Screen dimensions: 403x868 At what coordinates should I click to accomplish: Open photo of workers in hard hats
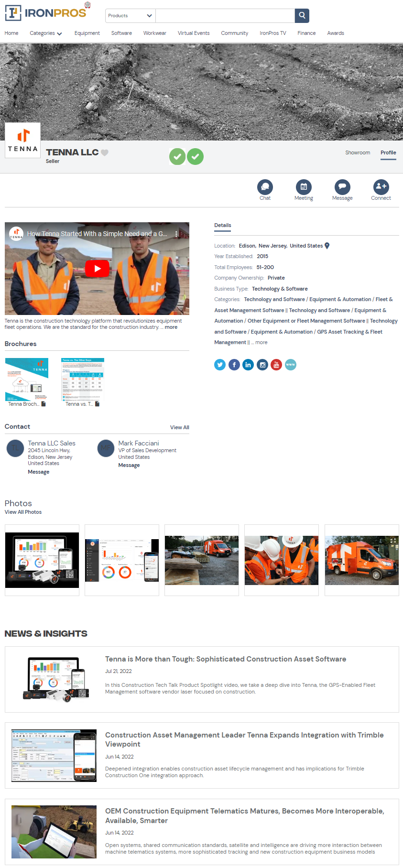[282, 560]
